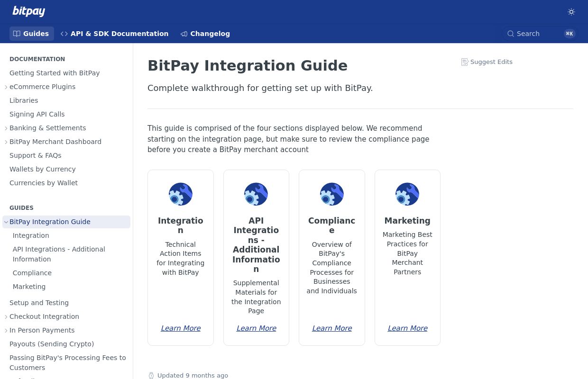The height and width of the screenshot is (379, 588).
Task: Click the 'Updated 9 months ago' text
Action: pos(193,376)
